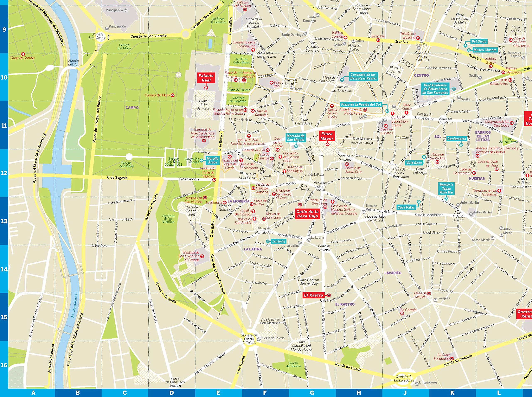Click the Museo Chicote drink icon
The width and height of the screenshot is (532, 397).
click(469, 50)
